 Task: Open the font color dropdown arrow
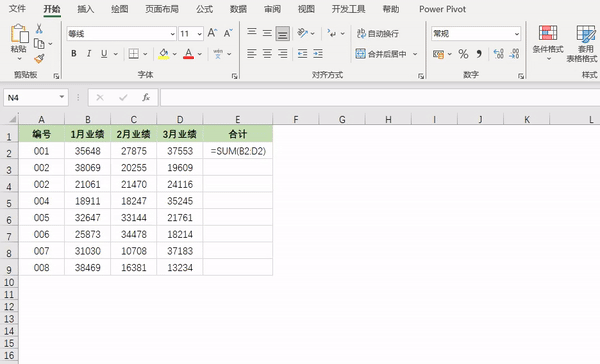(200, 54)
